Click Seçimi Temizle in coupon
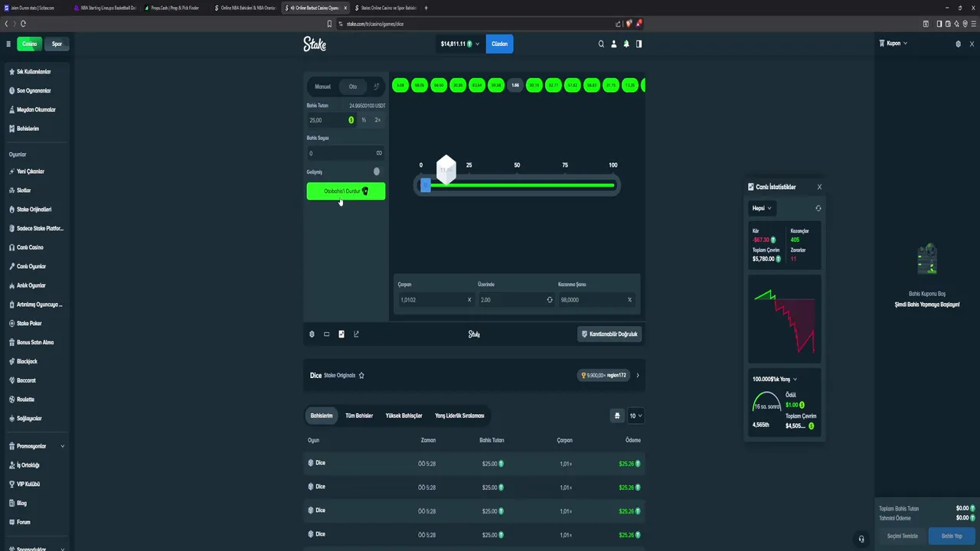The image size is (980, 551). [x=902, y=536]
